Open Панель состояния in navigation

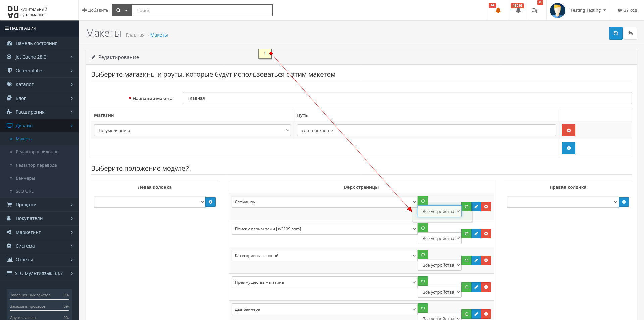pyautogui.click(x=39, y=43)
